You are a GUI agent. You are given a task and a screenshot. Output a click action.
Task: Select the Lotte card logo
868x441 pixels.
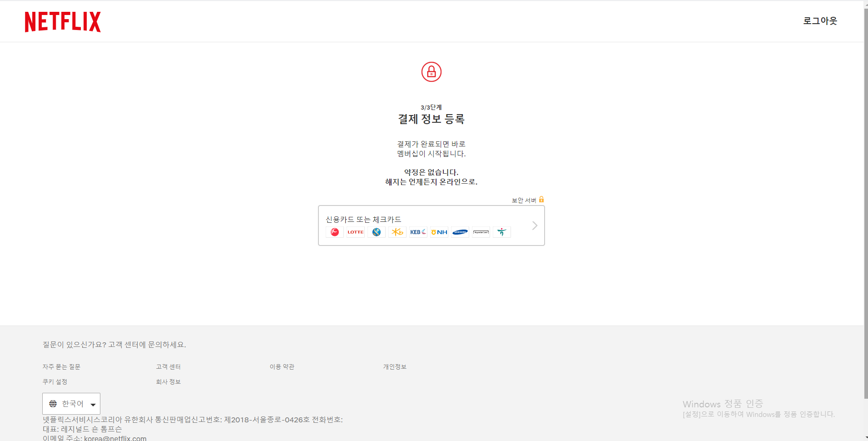click(x=356, y=232)
